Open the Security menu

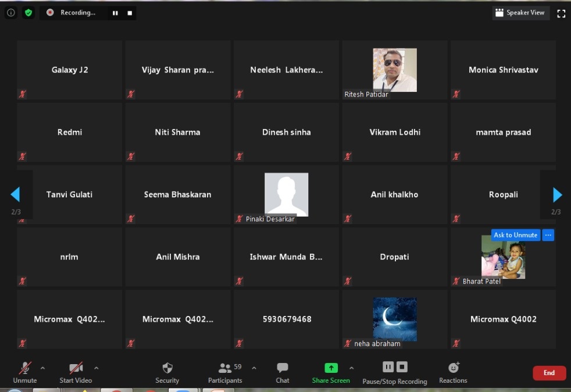click(167, 372)
